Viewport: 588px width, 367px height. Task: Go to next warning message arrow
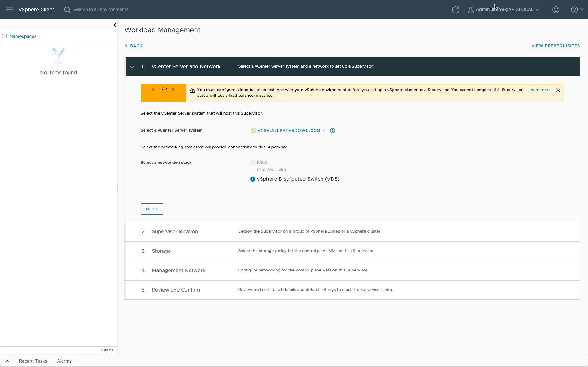(x=173, y=90)
